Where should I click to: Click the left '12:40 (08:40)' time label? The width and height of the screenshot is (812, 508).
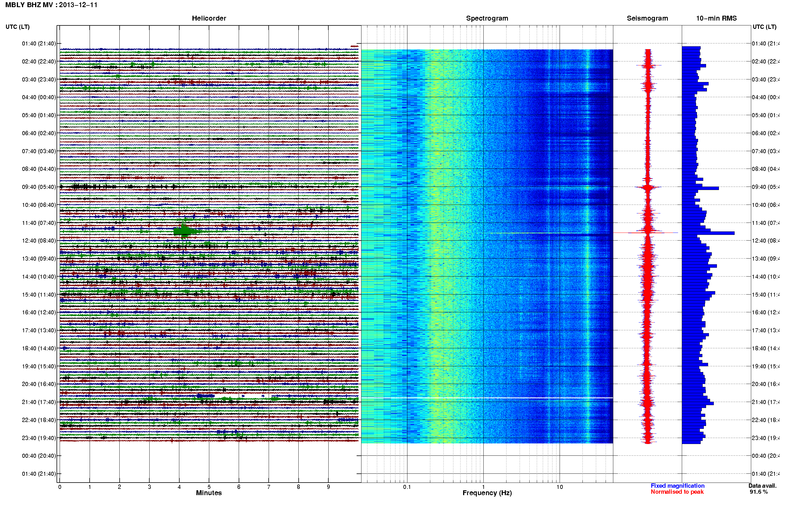39,241
